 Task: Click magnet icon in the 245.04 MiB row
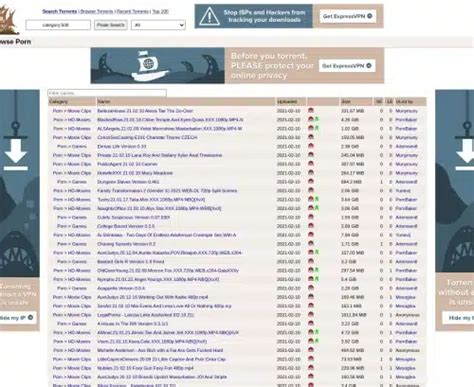(311, 155)
